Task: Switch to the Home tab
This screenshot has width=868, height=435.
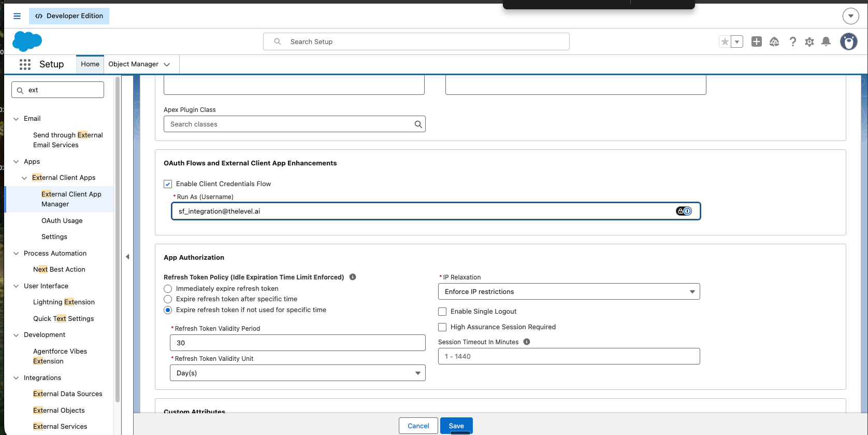Action: pyautogui.click(x=90, y=64)
